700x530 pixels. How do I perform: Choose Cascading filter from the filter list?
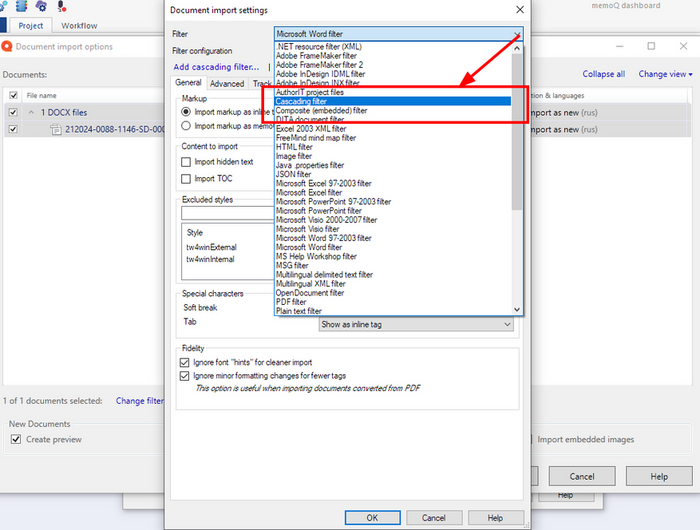tap(392, 101)
